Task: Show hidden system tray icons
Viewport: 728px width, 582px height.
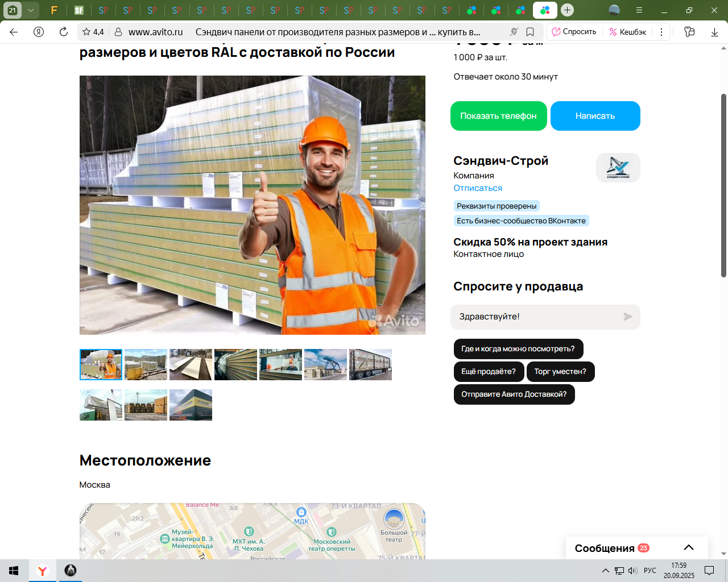Action: [x=606, y=571]
